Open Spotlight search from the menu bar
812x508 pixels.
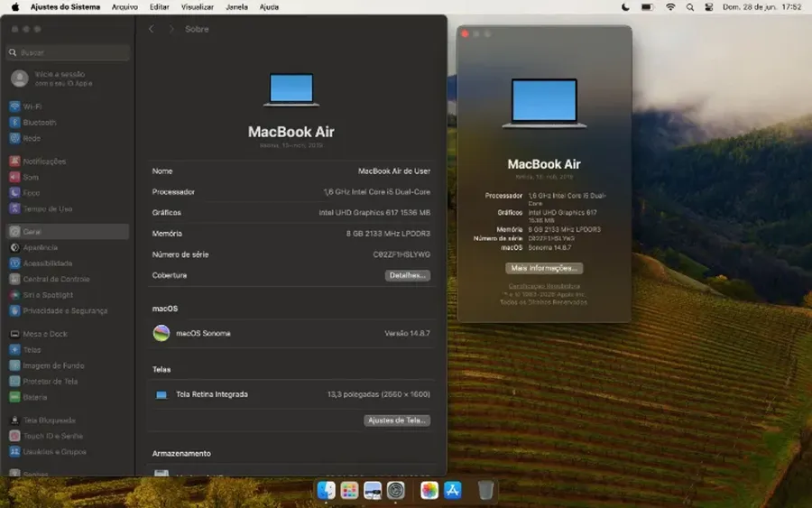pyautogui.click(x=690, y=6)
